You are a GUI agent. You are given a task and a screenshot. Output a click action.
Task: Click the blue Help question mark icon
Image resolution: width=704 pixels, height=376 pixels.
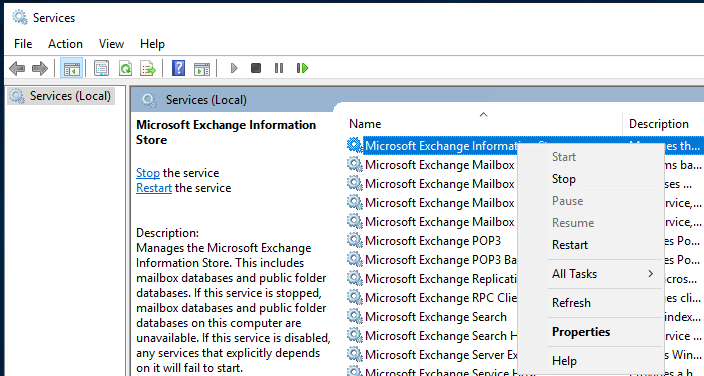[178, 68]
